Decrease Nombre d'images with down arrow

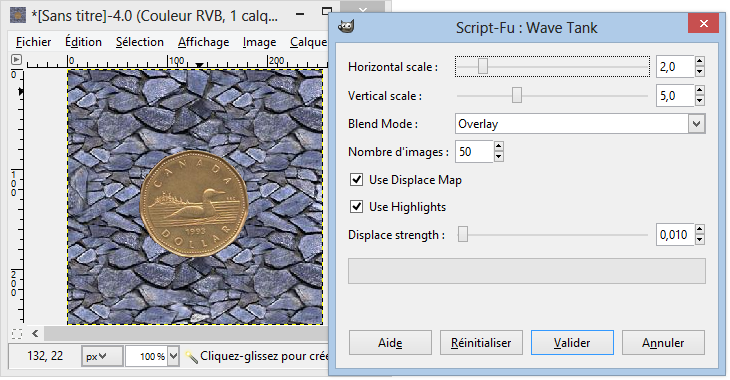click(x=499, y=157)
